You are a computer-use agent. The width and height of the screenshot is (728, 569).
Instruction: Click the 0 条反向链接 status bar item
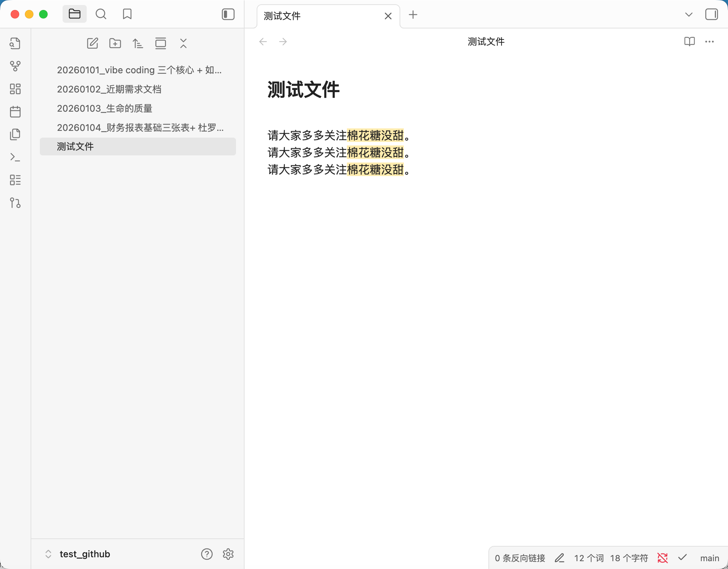(x=520, y=558)
